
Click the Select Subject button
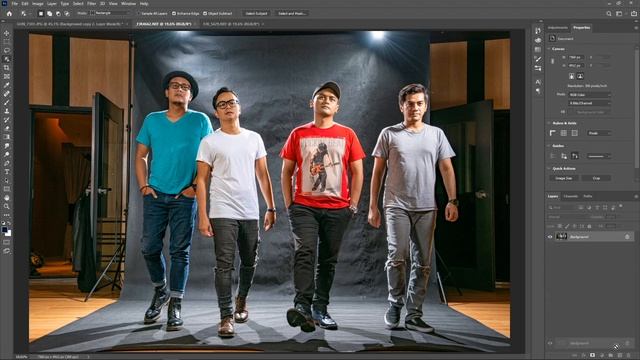pyautogui.click(x=256, y=13)
